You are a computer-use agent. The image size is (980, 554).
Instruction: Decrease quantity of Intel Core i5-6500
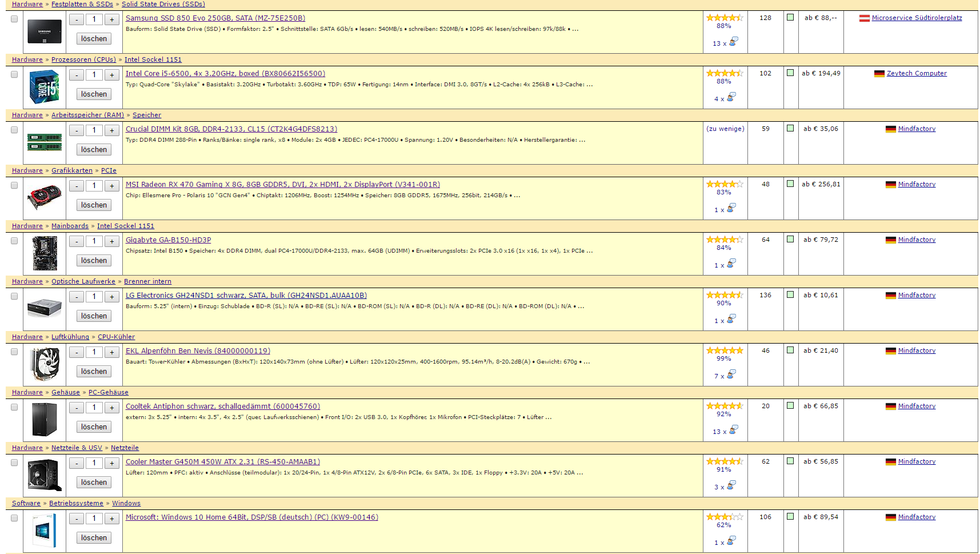click(x=77, y=75)
